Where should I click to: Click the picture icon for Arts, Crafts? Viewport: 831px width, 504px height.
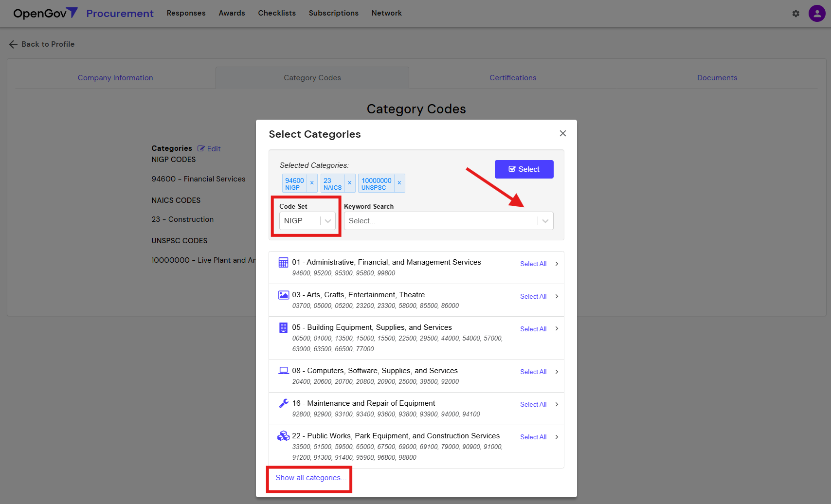point(283,295)
